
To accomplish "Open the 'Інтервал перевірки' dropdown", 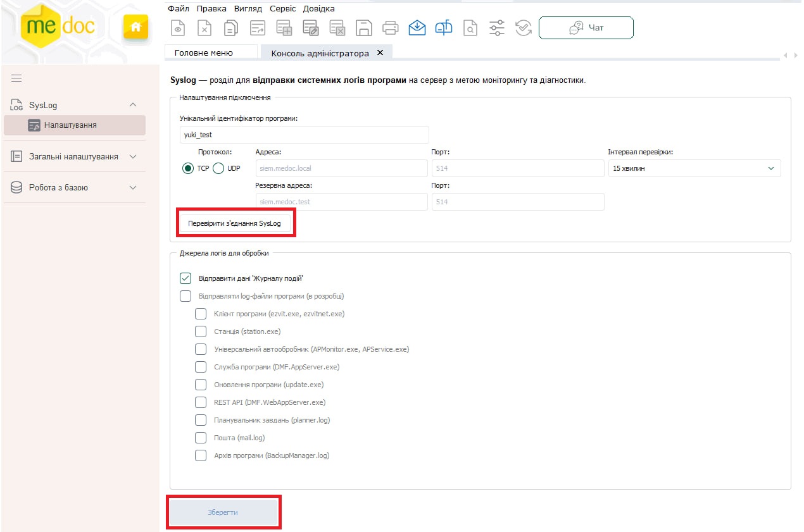I will [x=694, y=168].
